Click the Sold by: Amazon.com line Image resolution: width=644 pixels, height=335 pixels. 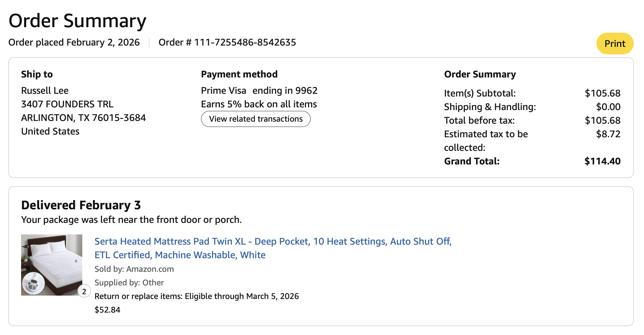134,269
